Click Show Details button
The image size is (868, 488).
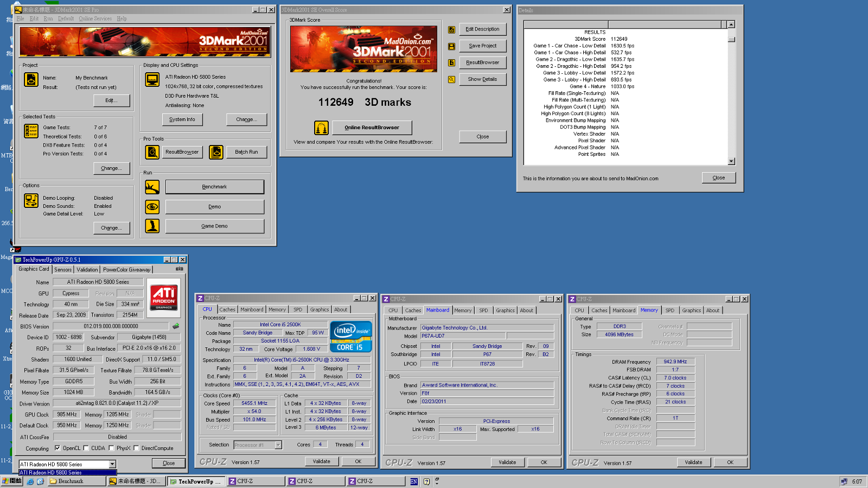pyautogui.click(x=482, y=79)
